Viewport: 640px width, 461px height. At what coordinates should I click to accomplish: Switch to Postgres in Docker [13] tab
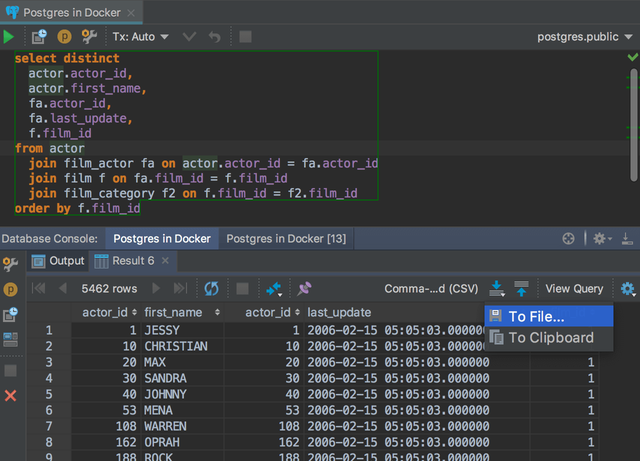pos(286,238)
